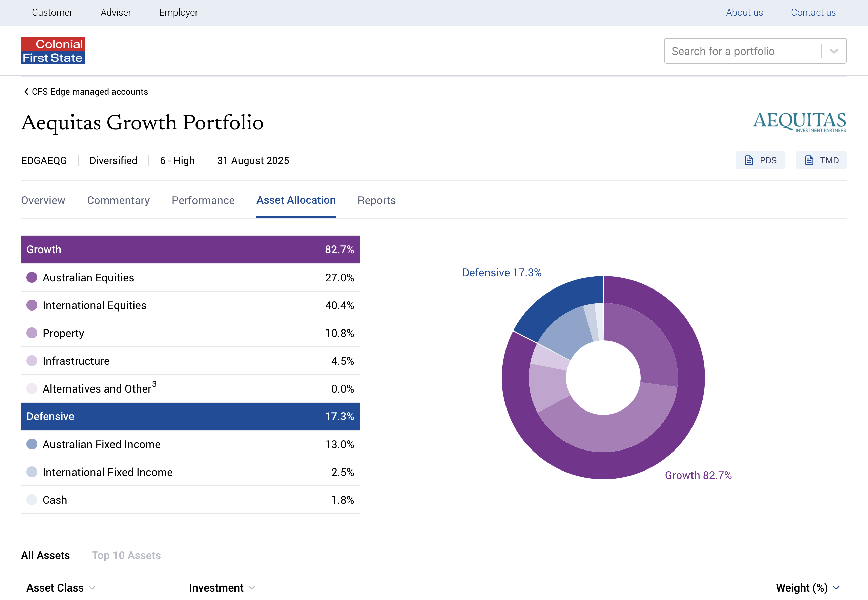Click the Australian Equities legend dot
Viewport: 868px width, 600px height.
(x=32, y=277)
